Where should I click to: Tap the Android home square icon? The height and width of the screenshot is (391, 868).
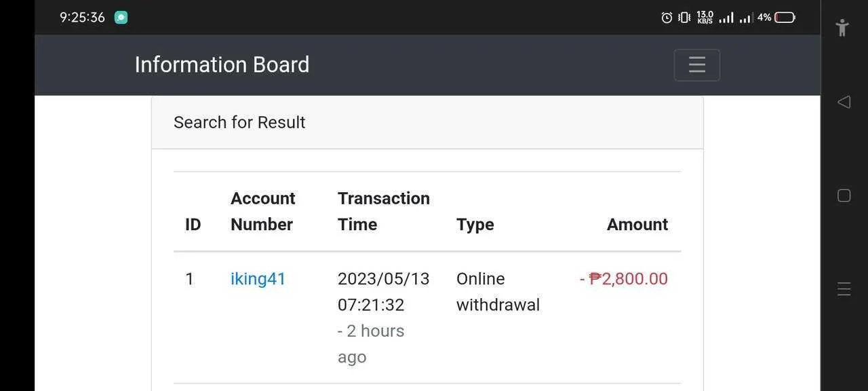pos(844,195)
